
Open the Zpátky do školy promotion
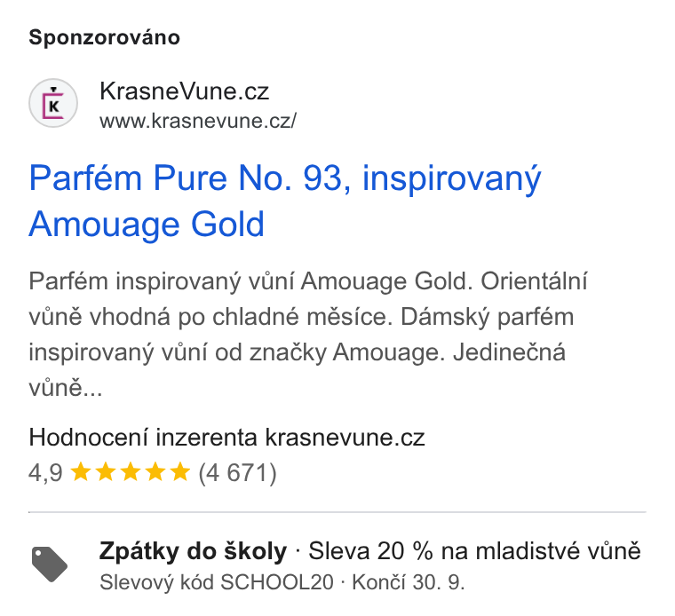pyautogui.click(x=193, y=551)
